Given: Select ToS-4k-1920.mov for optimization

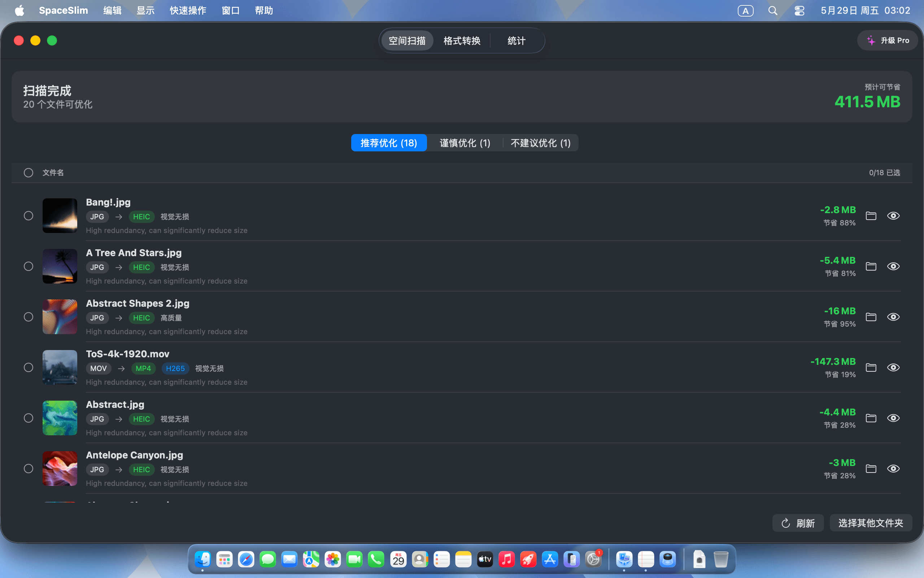Looking at the screenshot, I should coord(29,367).
